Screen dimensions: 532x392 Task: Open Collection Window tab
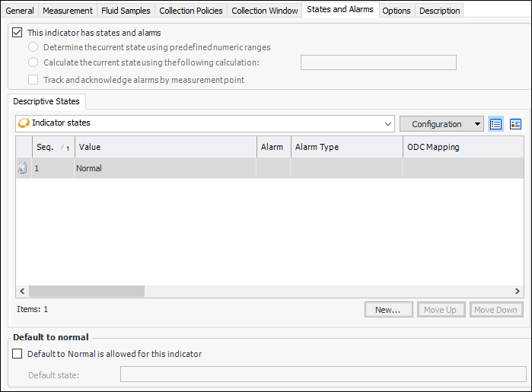[265, 11]
